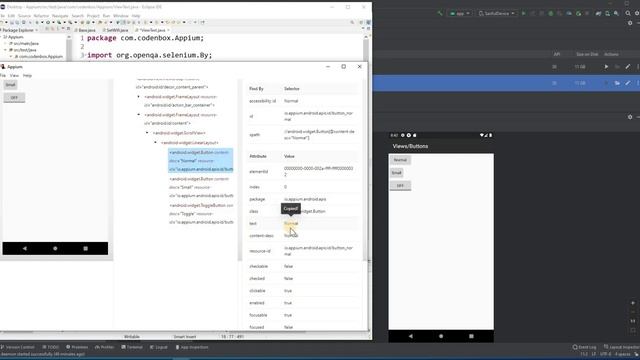Open Terminal tool window tab
The width and height of the screenshot is (640, 360).
[x=132, y=347]
